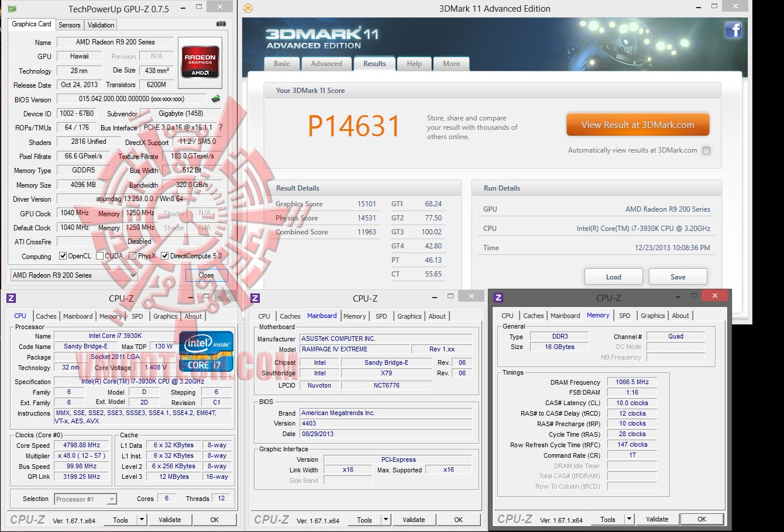Click the Bus Interface question mark icon
This screenshot has width=784, height=532.
tap(221, 127)
